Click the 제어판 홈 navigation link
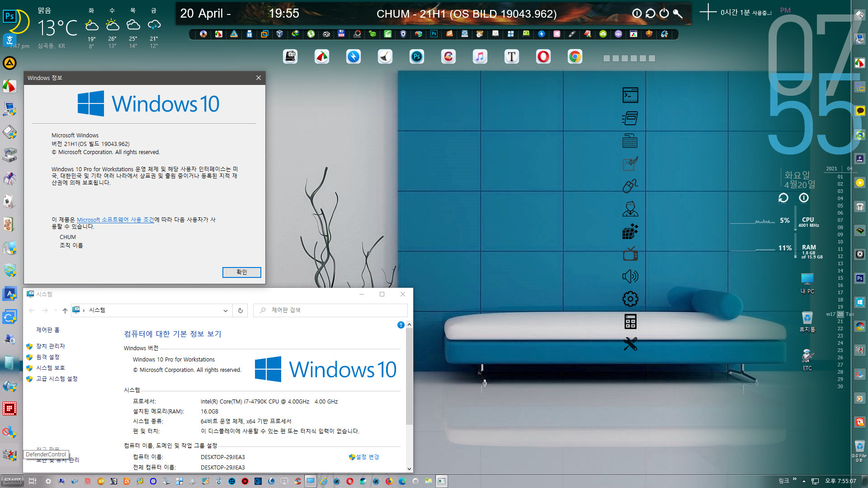This screenshot has height=488, width=868. (48, 329)
